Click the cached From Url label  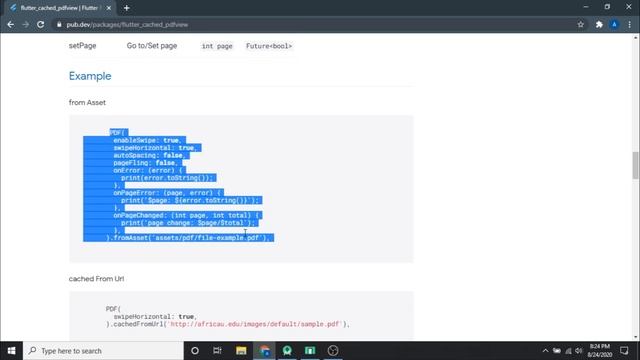[x=96, y=279]
